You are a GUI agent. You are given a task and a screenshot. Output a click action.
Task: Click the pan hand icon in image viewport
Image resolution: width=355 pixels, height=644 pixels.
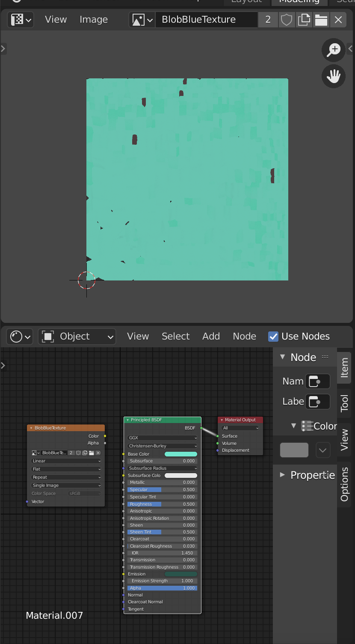point(333,77)
